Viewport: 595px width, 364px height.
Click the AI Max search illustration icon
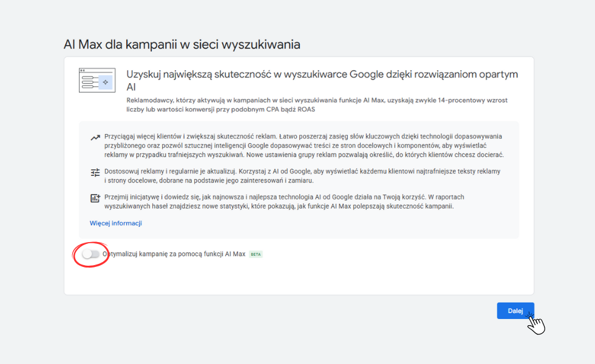coord(97,81)
